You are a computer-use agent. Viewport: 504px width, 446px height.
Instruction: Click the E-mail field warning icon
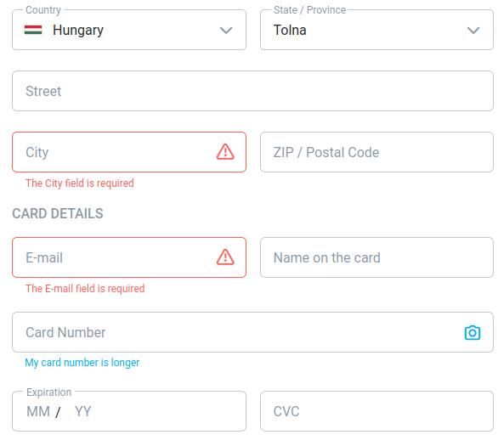pyautogui.click(x=225, y=257)
